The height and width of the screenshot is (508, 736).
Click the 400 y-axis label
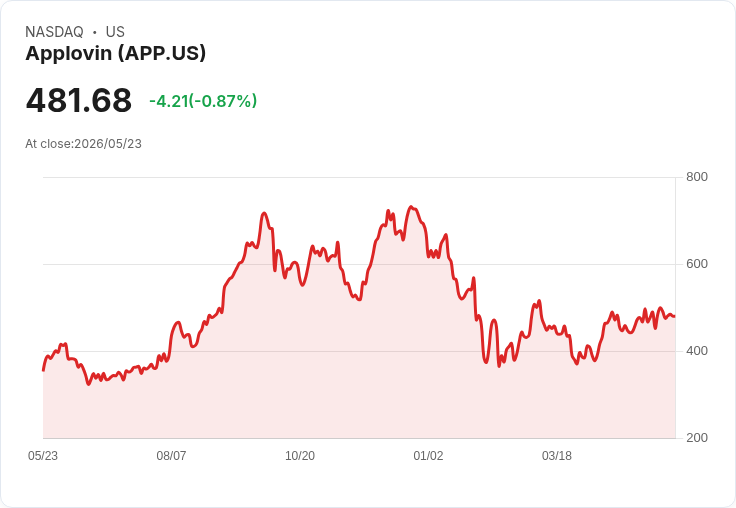[x=697, y=351]
